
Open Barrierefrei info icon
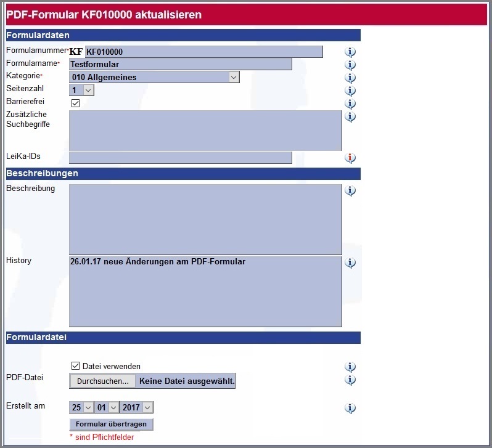350,104
